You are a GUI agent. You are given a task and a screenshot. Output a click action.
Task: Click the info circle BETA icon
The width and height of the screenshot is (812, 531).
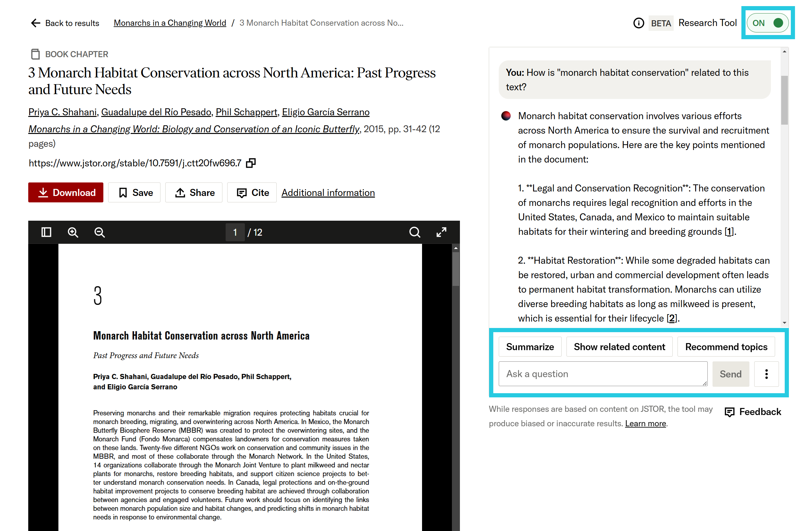[639, 22]
